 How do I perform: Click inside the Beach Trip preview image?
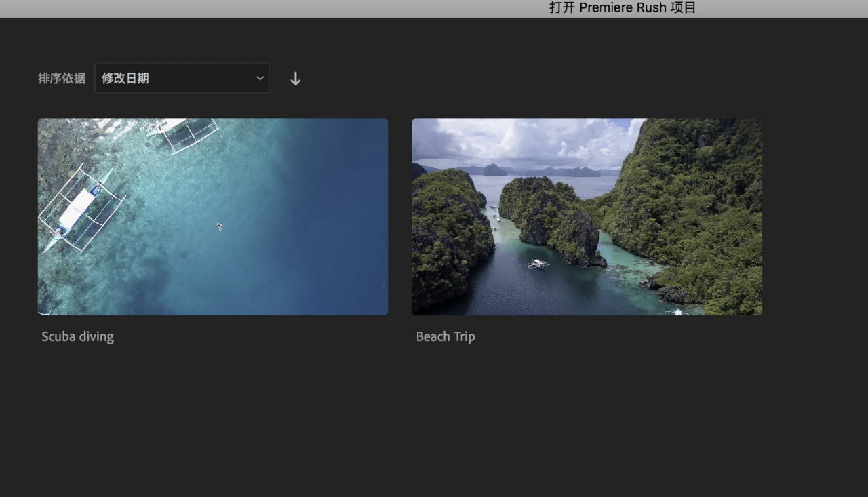point(586,216)
